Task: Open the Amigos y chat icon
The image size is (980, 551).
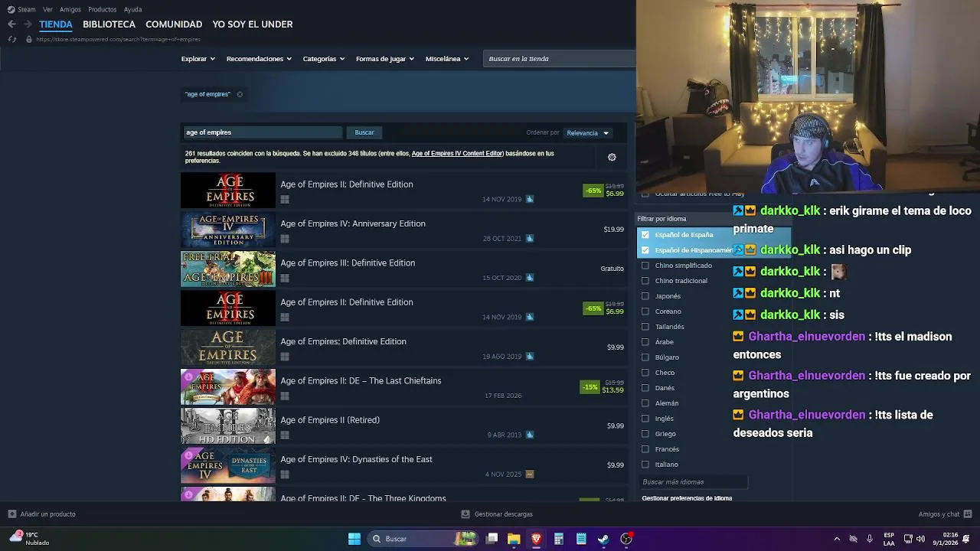Action: point(968,514)
